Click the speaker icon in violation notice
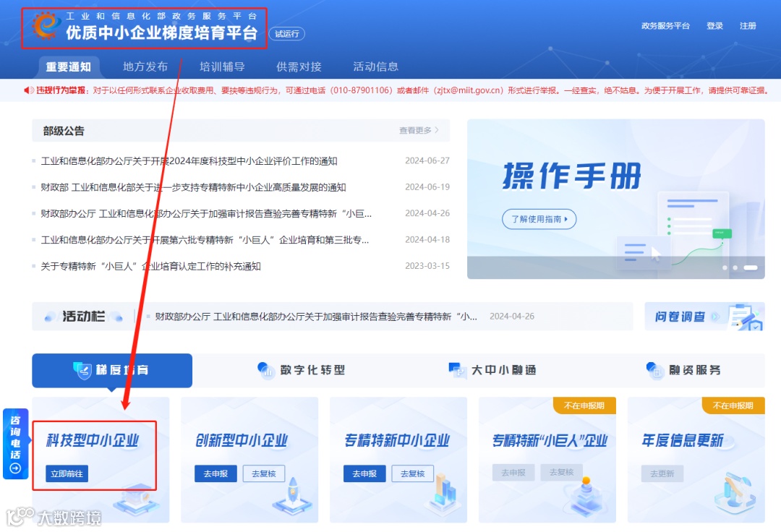The image size is (781, 532). 29,90
